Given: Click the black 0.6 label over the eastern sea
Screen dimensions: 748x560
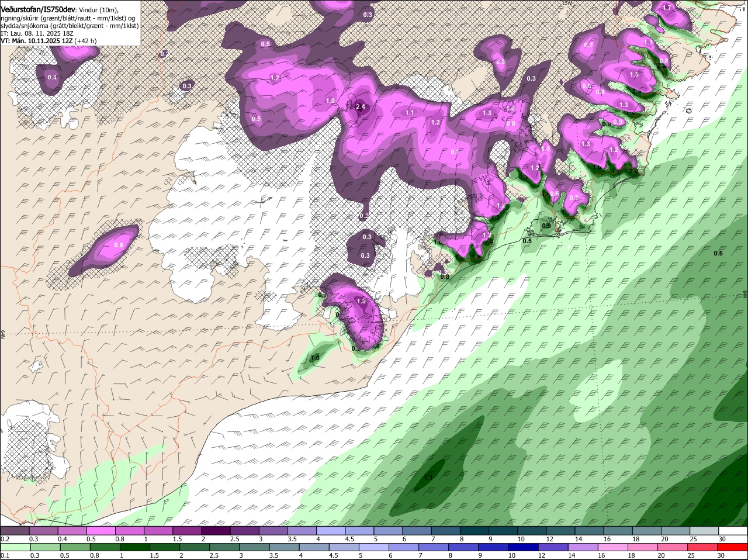Looking at the screenshot, I should pyautogui.click(x=718, y=253).
